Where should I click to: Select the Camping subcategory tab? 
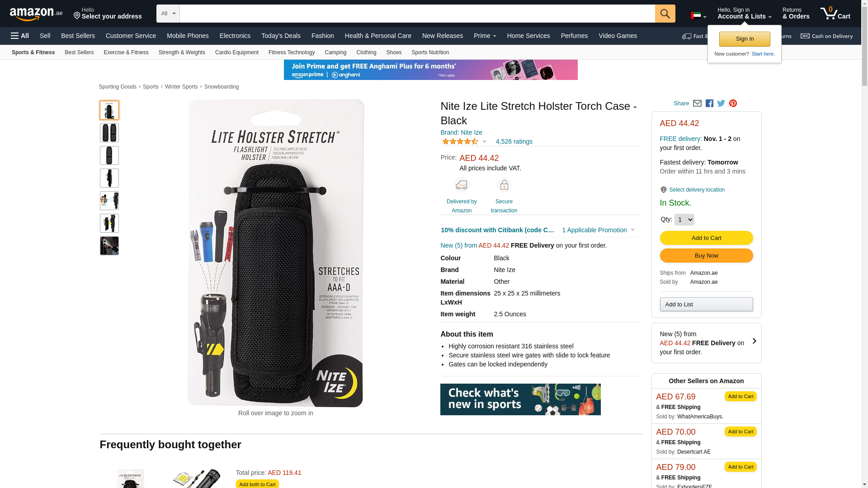coord(335,52)
